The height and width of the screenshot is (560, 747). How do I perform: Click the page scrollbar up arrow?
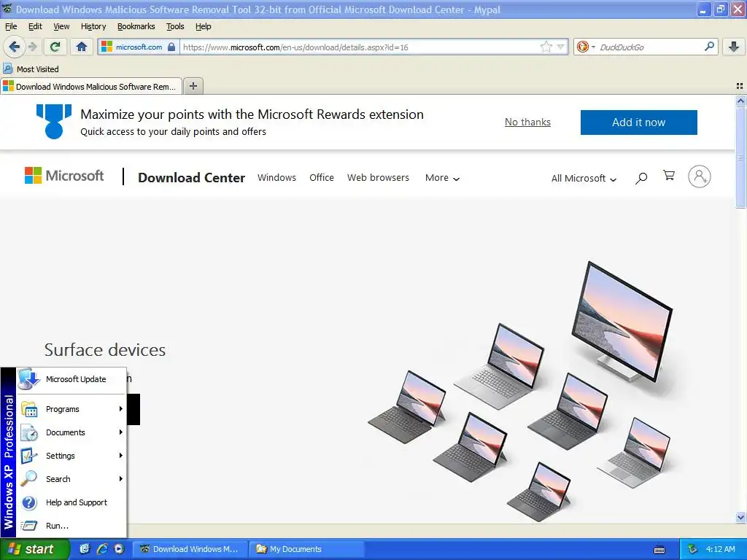click(740, 101)
